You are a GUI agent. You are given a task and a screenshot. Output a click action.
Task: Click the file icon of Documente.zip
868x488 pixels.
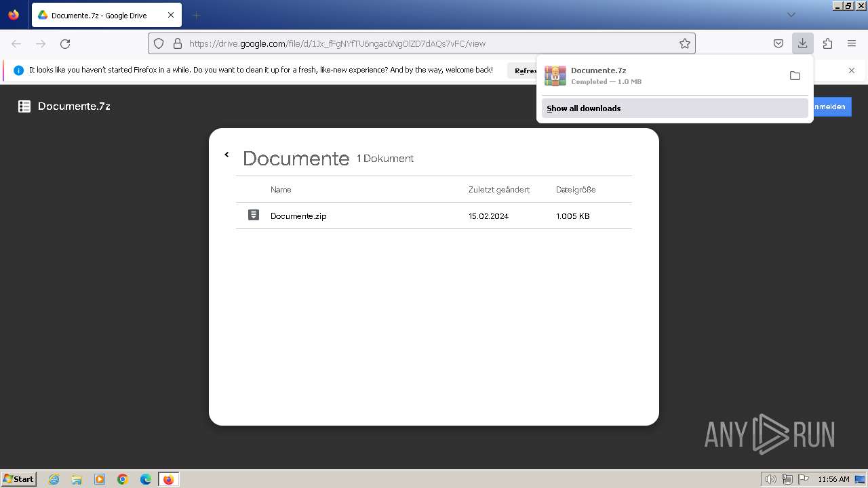[254, 215]
